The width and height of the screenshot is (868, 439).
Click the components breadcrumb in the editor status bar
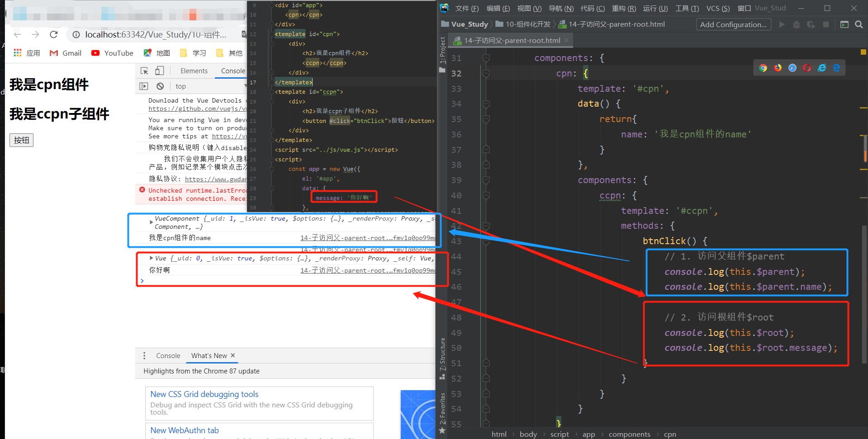[629, 434]
